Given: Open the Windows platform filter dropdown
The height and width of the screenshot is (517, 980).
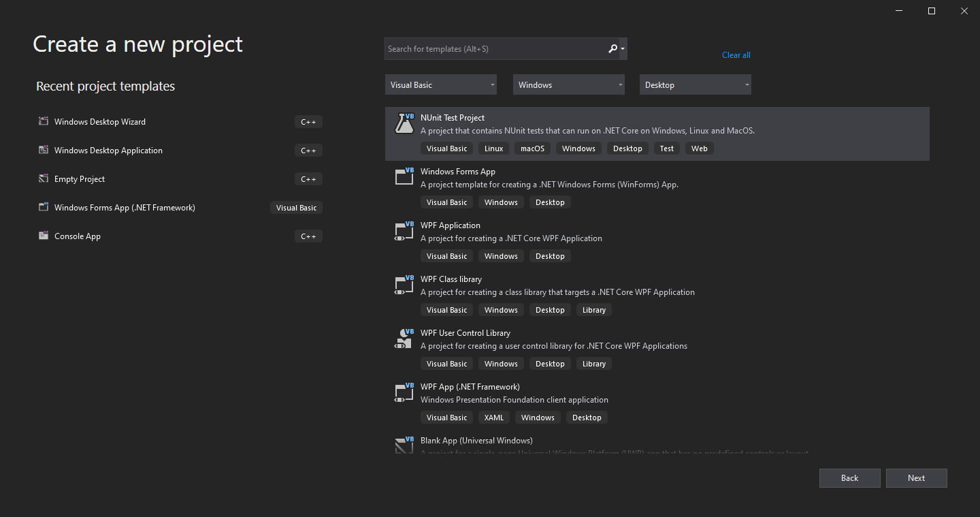Looking at the screenshot, I should click(568, 85).
